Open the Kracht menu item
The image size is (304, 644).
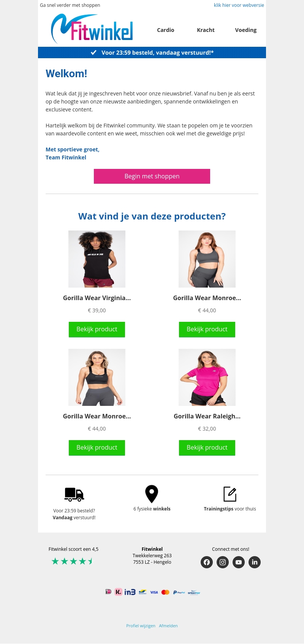(206, 30)
